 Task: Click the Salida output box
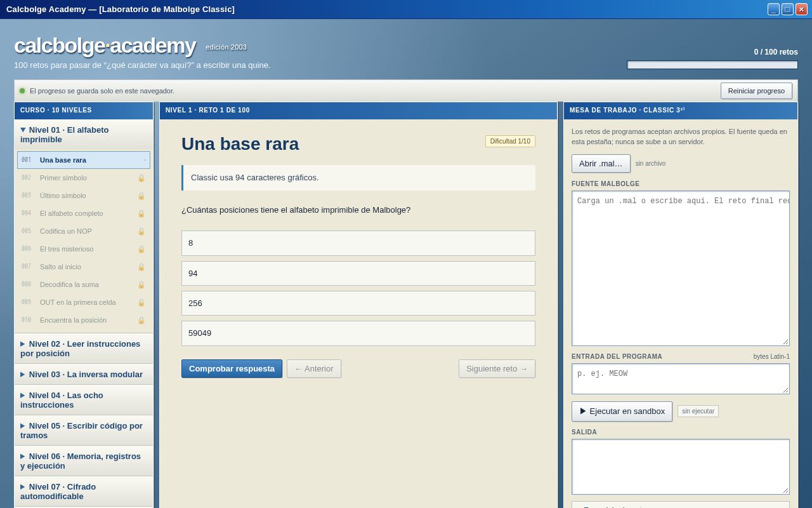[x=681, y=467]
